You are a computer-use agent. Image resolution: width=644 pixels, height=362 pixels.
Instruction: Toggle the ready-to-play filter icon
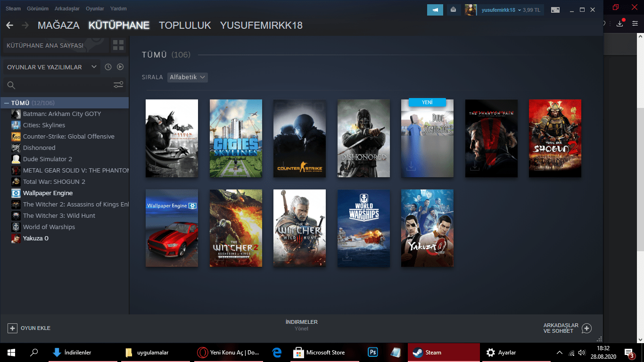pyautogui.click(x=120, y=67)
